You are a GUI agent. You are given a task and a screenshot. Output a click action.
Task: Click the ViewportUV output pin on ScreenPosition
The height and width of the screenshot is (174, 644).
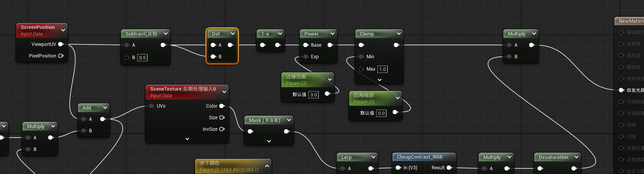pos(61,44)
